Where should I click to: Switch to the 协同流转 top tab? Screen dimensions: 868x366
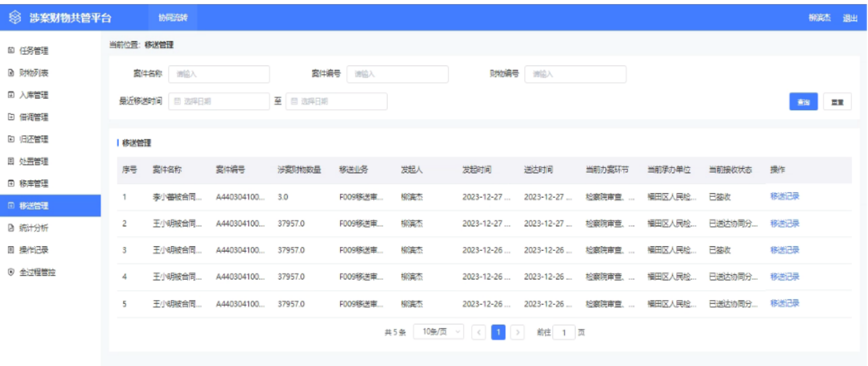[172, 18]
